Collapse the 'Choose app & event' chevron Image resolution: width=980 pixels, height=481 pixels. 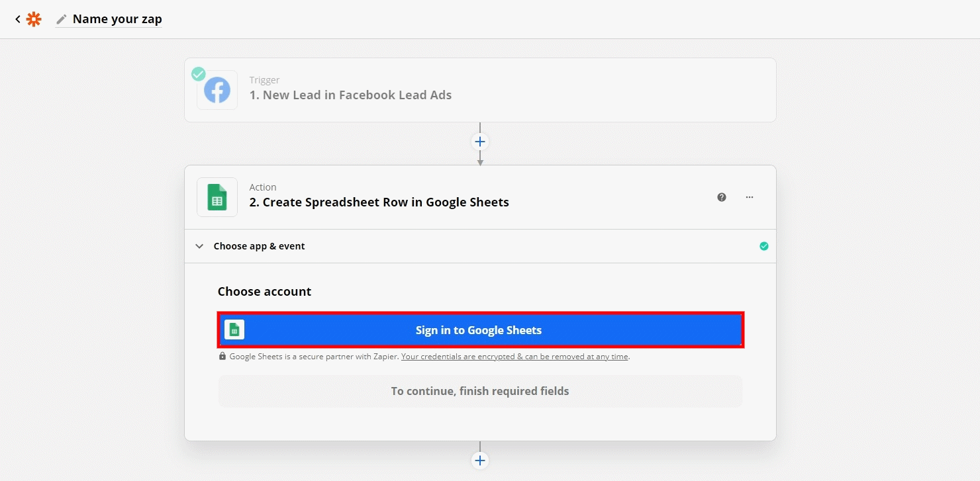pyautogui.click(x=199, y=246)
